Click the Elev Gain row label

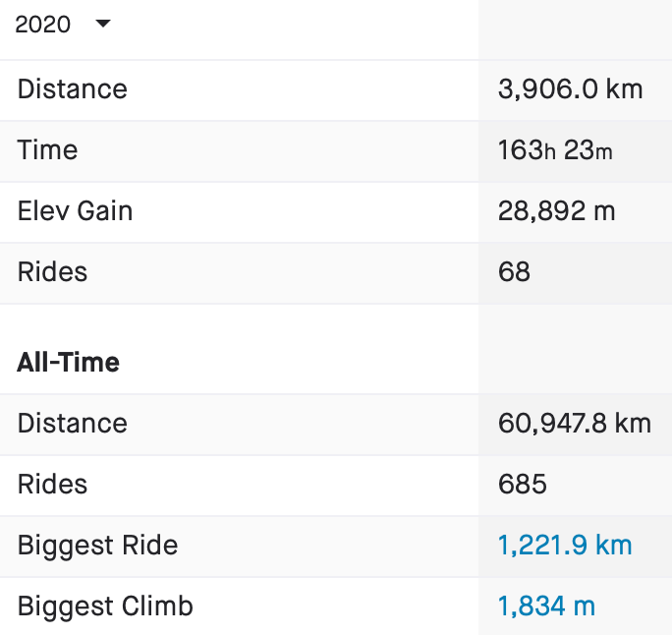tap(75, 211)
